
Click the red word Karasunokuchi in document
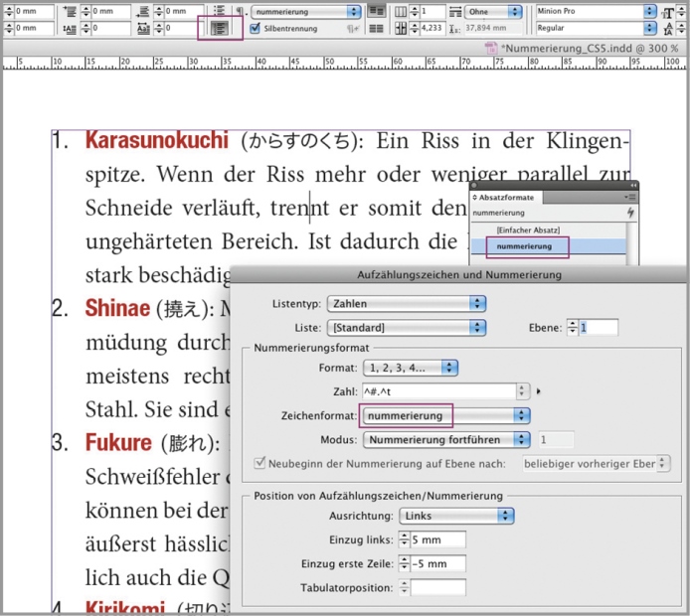pos(157,140)
